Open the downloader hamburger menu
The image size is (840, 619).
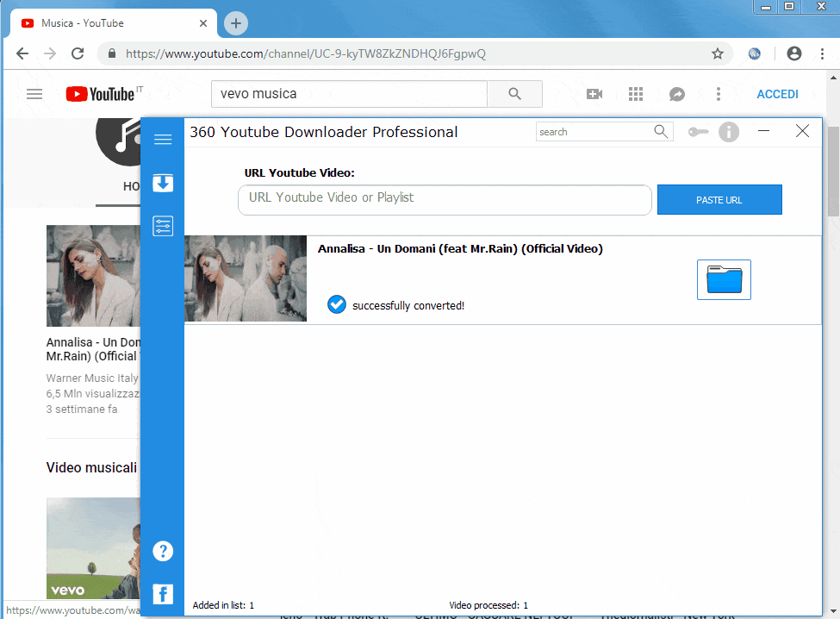click(x=163, y=140)
